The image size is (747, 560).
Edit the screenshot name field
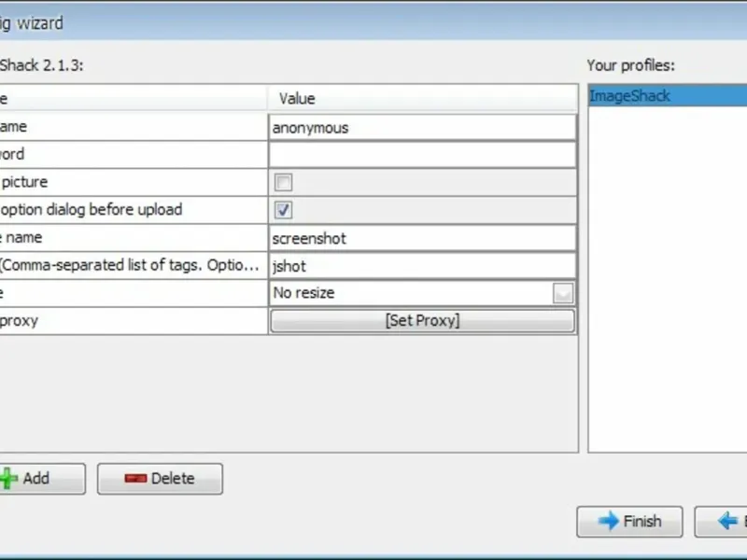point(422,238)
